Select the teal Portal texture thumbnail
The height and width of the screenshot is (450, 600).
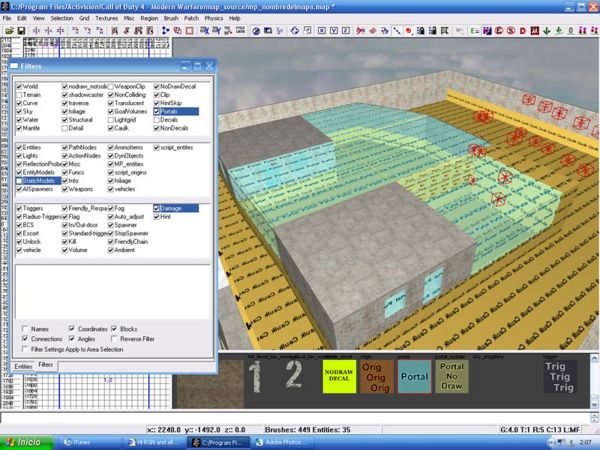tap(414, 376)
